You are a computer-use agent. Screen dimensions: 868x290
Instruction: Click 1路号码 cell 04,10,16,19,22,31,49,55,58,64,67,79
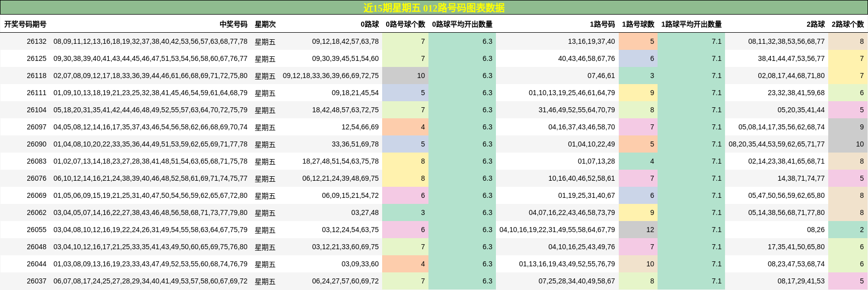click(x=557, y=230)
